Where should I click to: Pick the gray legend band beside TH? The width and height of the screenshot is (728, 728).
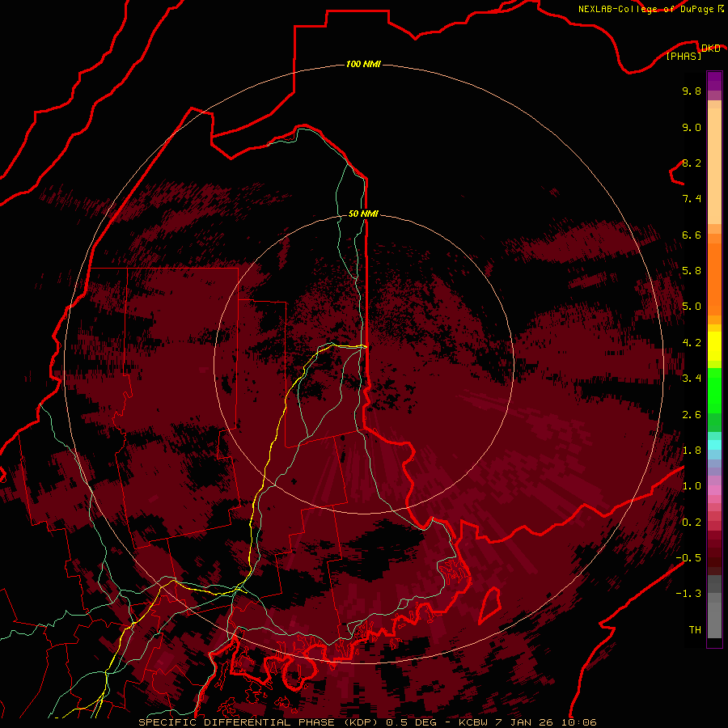tap(714, 622)
